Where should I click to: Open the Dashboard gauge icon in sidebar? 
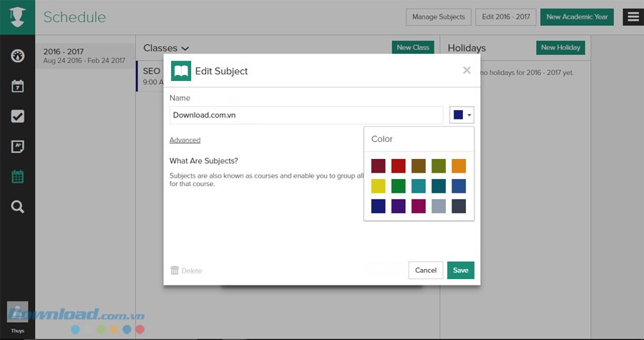pyautogui.click(x=18, y=57)
